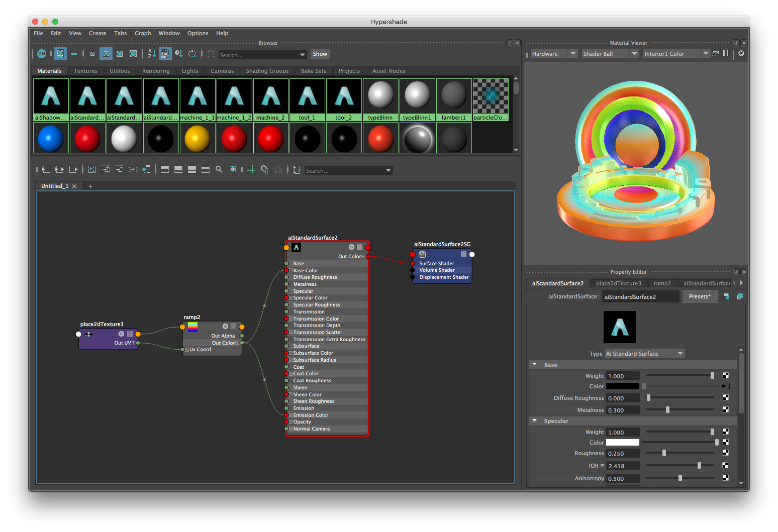The height and width of the screenshot is (532, 778).
Task: Switch to the Lights tab
Action: coord(190,71)
